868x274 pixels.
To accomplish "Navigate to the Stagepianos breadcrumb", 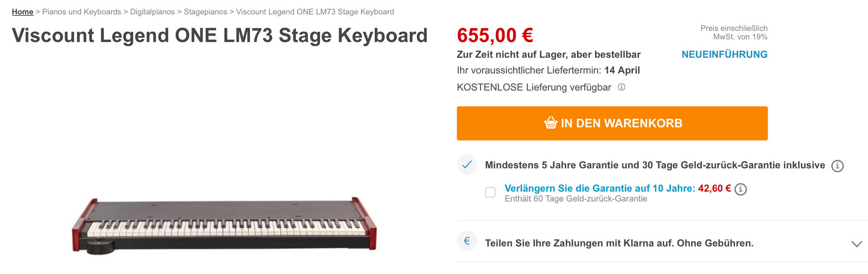I will point(205,12).
